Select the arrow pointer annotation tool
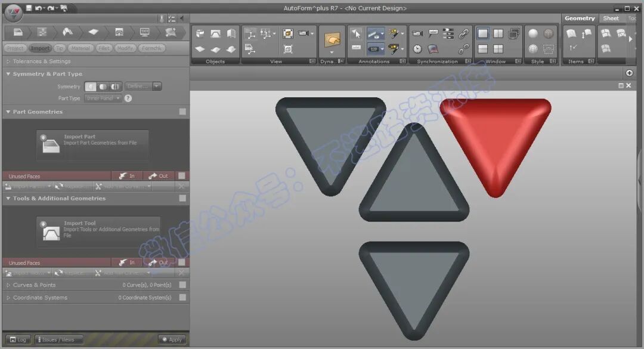This screenshot has width=644, height=349. click(356, 33)
